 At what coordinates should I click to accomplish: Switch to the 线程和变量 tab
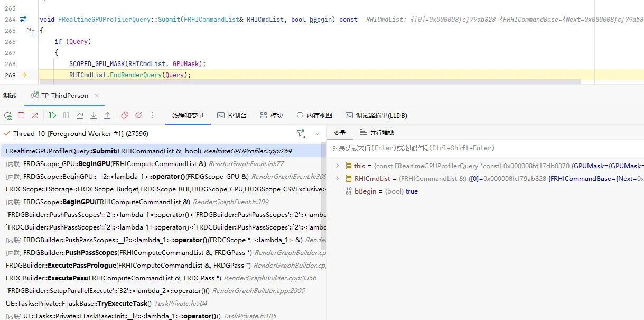click(x=188, y=115)
